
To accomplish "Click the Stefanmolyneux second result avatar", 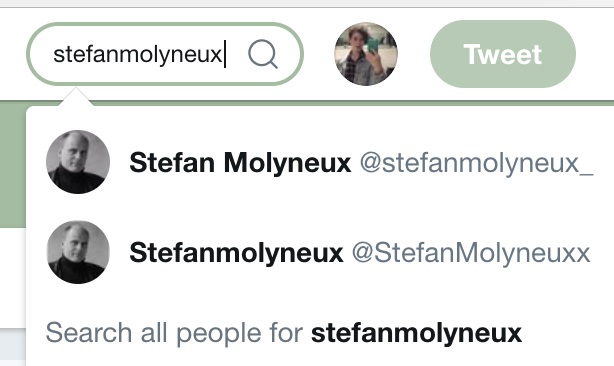I will point(78,252).
